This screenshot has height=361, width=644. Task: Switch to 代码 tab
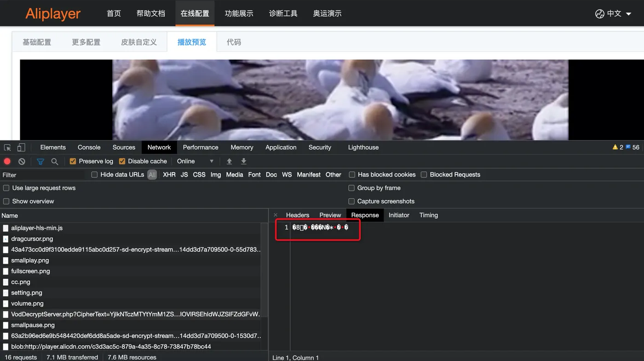tap(234, 42)
